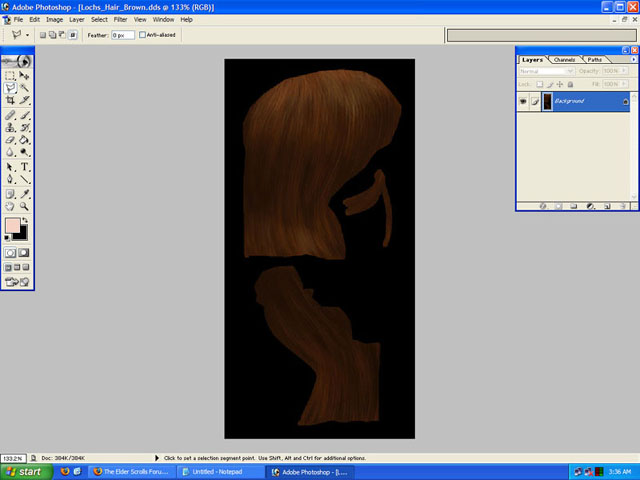Click the foreground color swatch

(13, 226)
